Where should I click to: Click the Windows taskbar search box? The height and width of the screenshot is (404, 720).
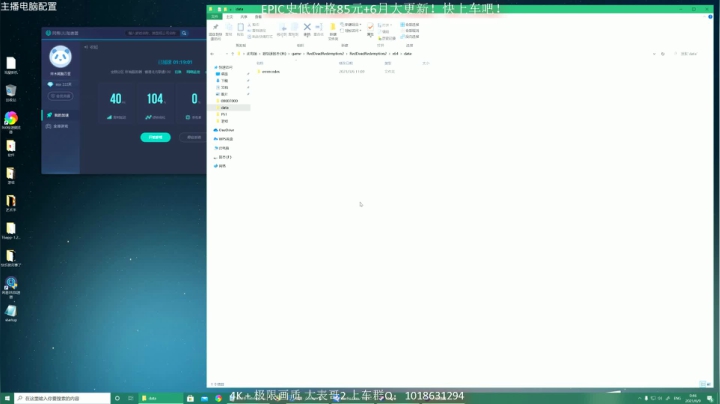(62, 398)
